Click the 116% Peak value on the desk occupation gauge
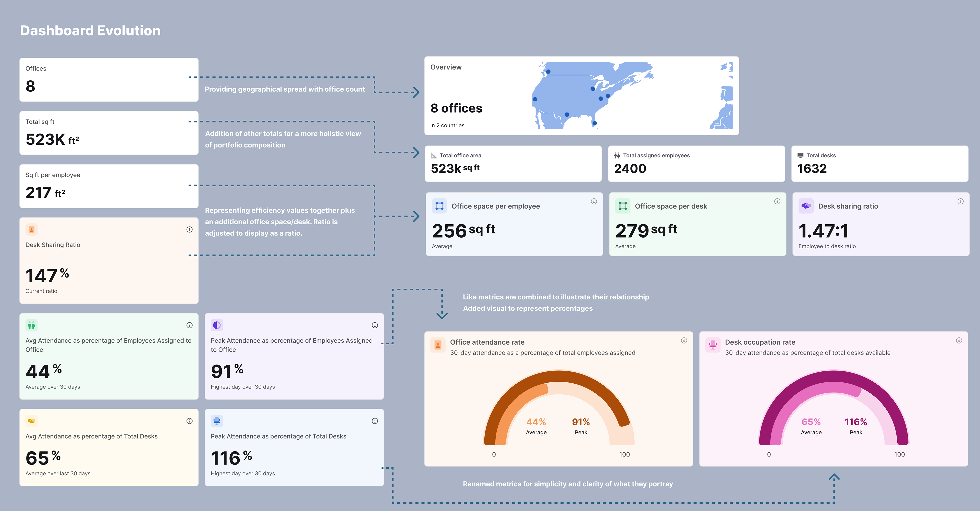 (x=856, y=422)
